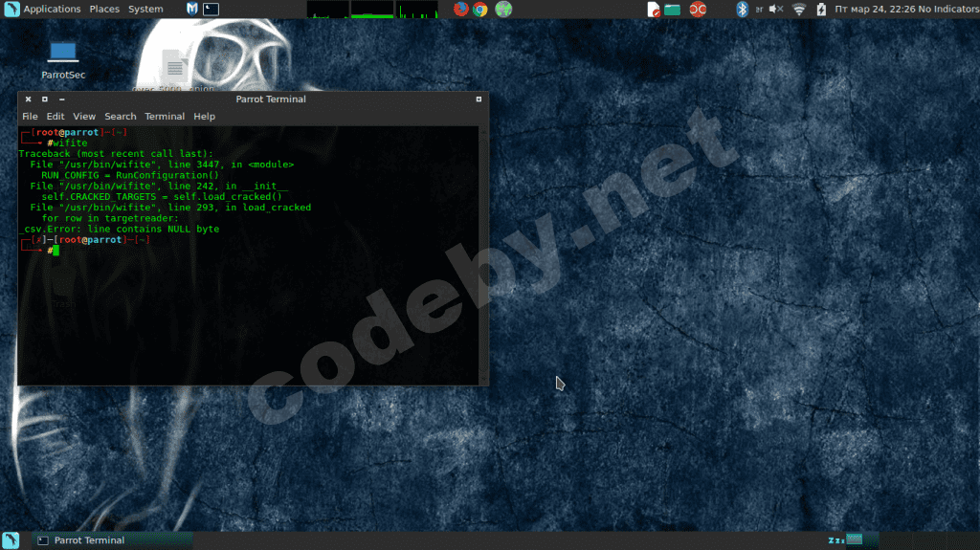This screenshot has height=550, width=980.
Task: Click the green folder panel icon
Action: 673,10
